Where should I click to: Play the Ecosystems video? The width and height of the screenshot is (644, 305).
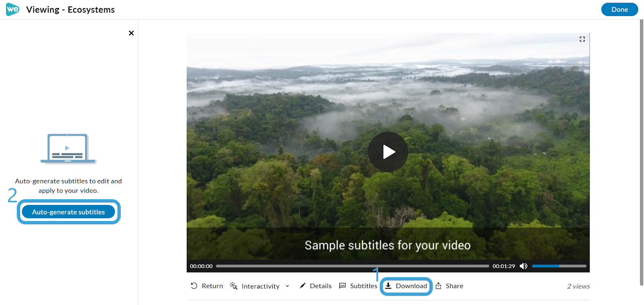click(388, 152)
